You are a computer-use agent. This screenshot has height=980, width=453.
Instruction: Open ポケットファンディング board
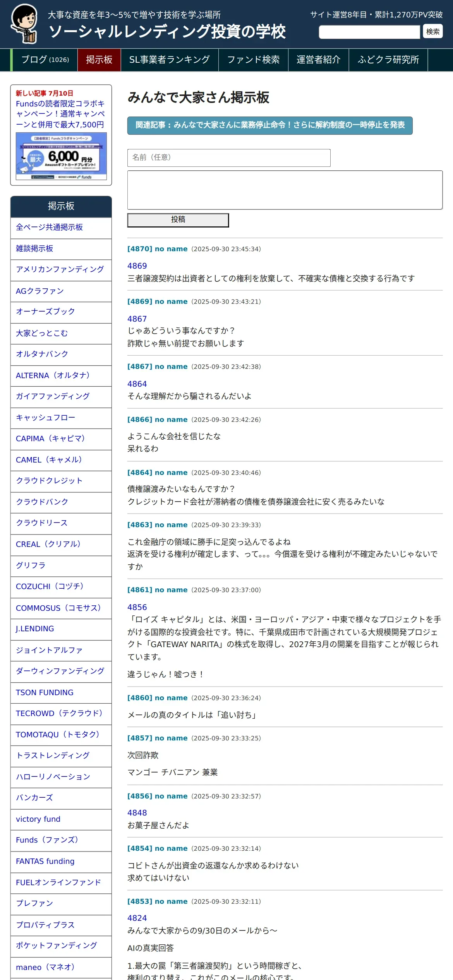point(61,946)
